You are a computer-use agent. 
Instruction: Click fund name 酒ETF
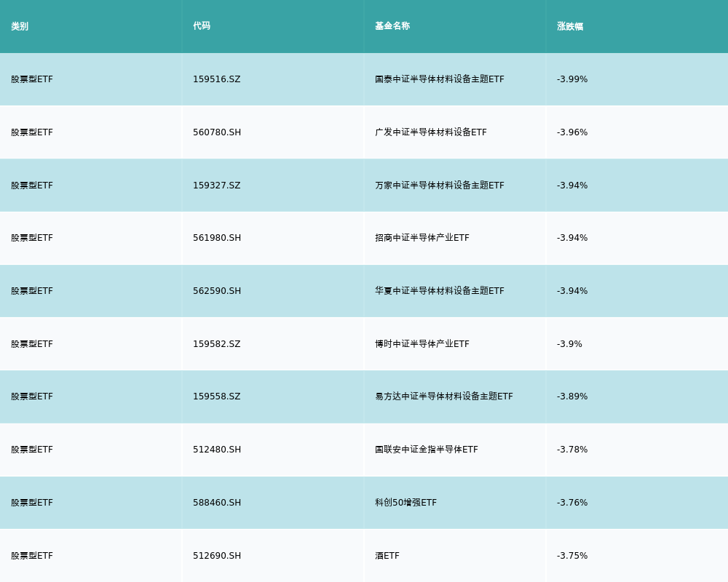tap(387, 556)
